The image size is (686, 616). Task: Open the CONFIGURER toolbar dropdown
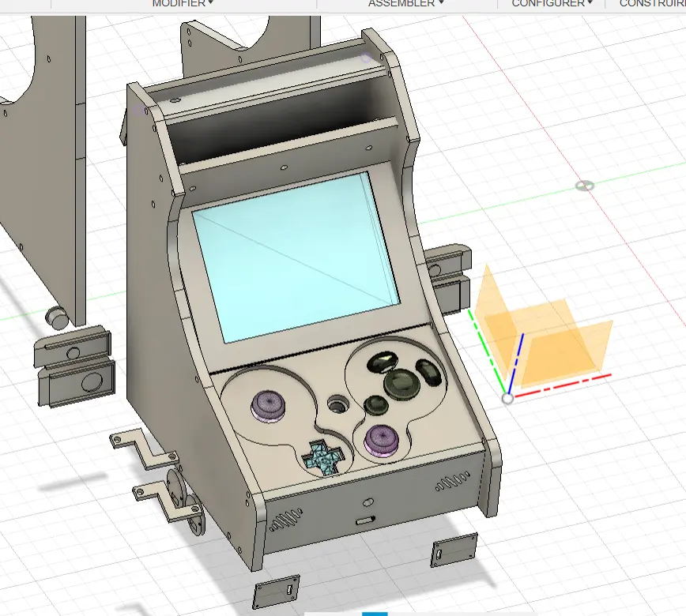(x=552, y=3)
